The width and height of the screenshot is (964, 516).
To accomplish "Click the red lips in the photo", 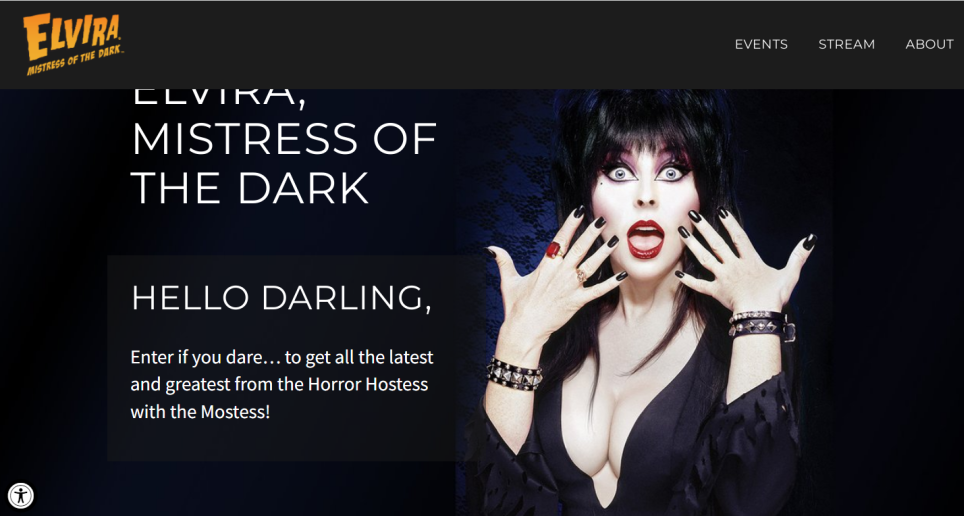I will (x=646, y=239).
